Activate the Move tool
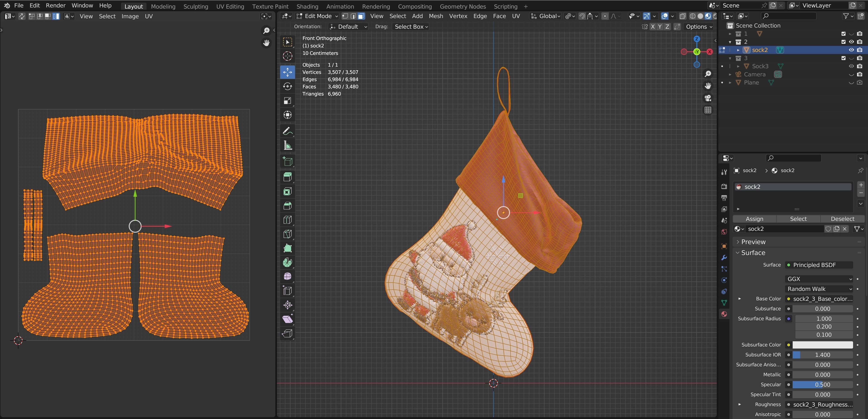 point(287,72)
